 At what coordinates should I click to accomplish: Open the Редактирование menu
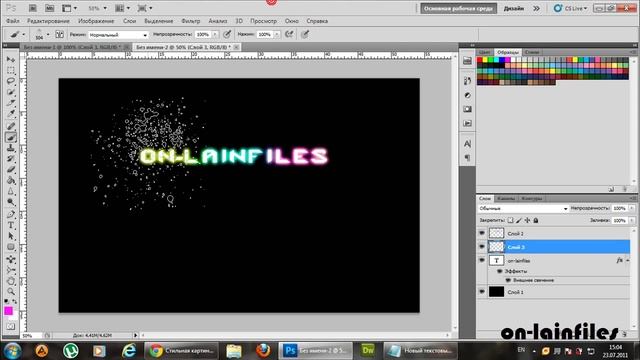pos(48,21)
